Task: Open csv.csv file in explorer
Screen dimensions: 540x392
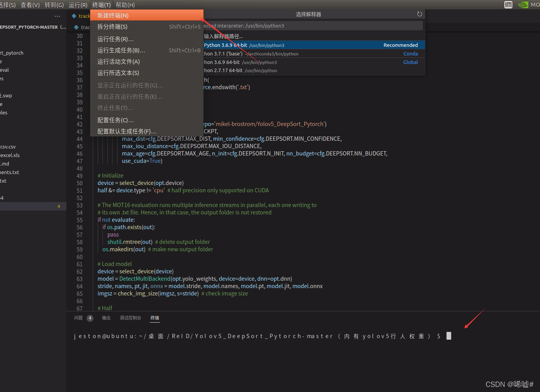Action: pos(33,147)
